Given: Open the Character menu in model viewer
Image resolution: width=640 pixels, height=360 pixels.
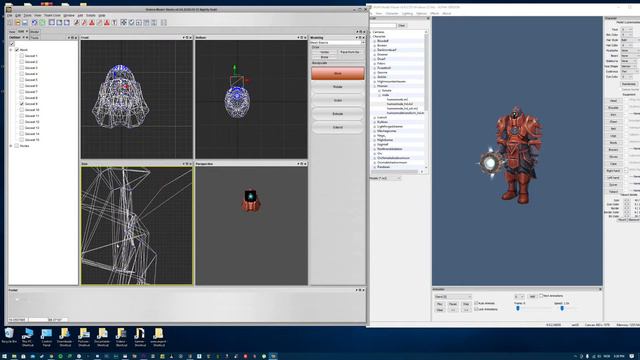Looking at the screenshot, I should coord(392,13).
